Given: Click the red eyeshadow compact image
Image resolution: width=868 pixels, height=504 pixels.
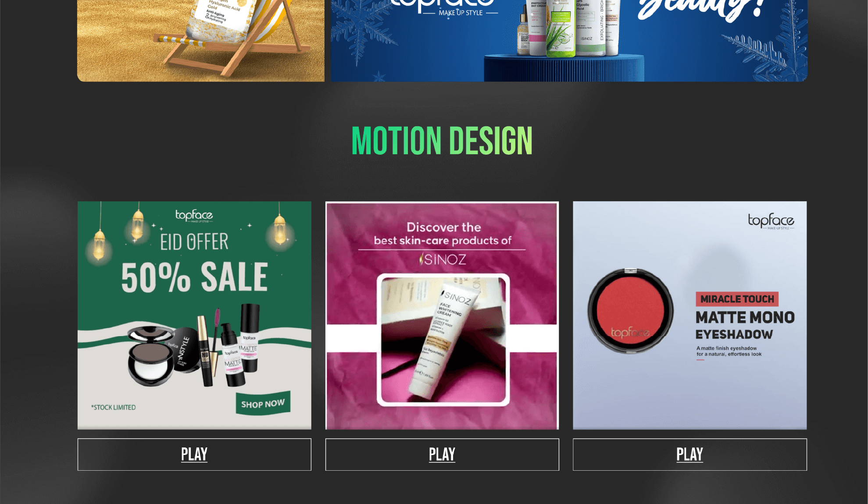Looking at the screenshot, I should 630,310.
